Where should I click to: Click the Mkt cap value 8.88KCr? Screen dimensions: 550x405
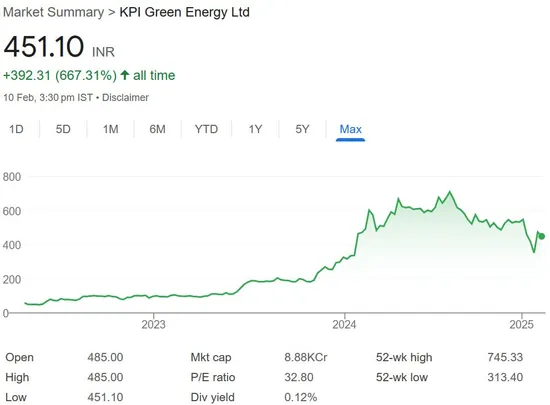tap(306, 357)
